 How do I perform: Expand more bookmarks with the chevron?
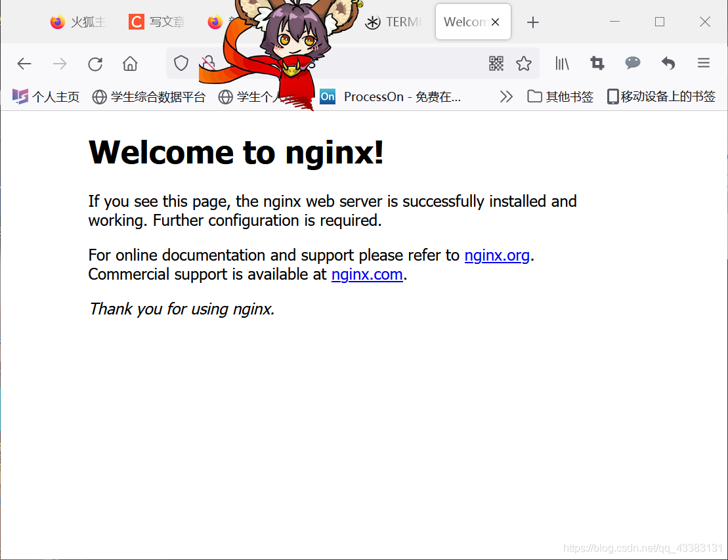tap(506, 97)
